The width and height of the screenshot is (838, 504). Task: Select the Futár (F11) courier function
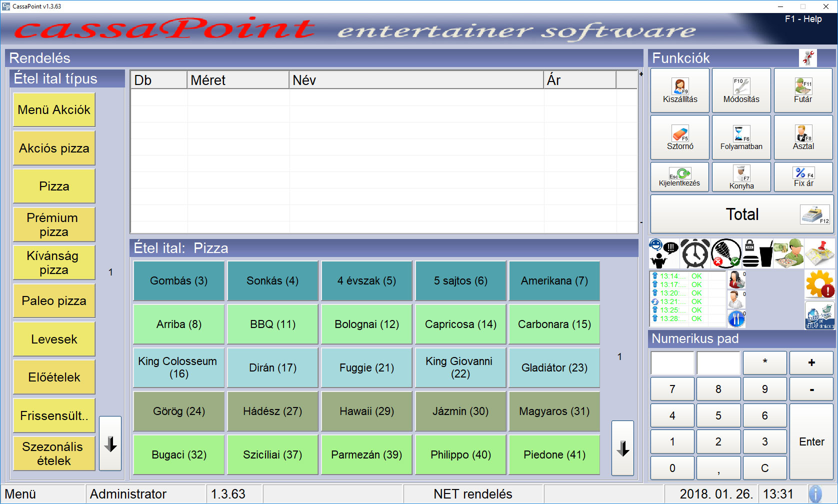click(803, 90)
